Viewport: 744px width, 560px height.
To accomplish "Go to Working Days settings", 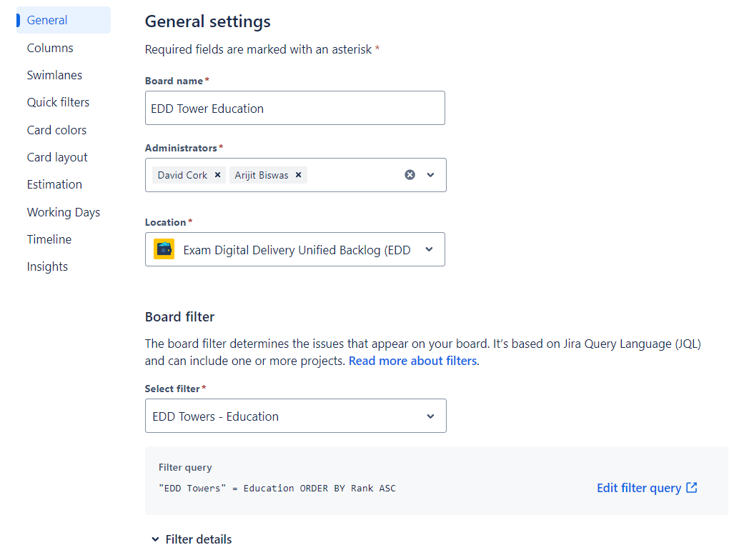I will (63, 211).
